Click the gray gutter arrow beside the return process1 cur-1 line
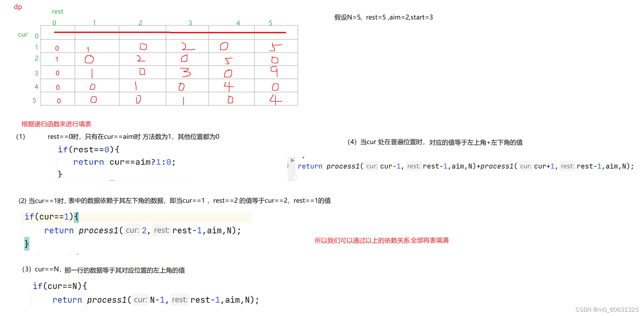 click(292, 160)
